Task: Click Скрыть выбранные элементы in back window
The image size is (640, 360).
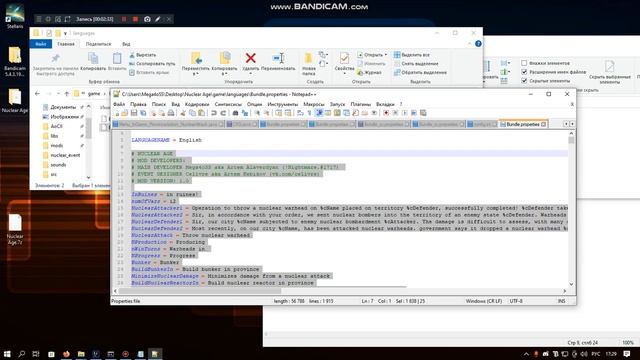Action: 610,72
